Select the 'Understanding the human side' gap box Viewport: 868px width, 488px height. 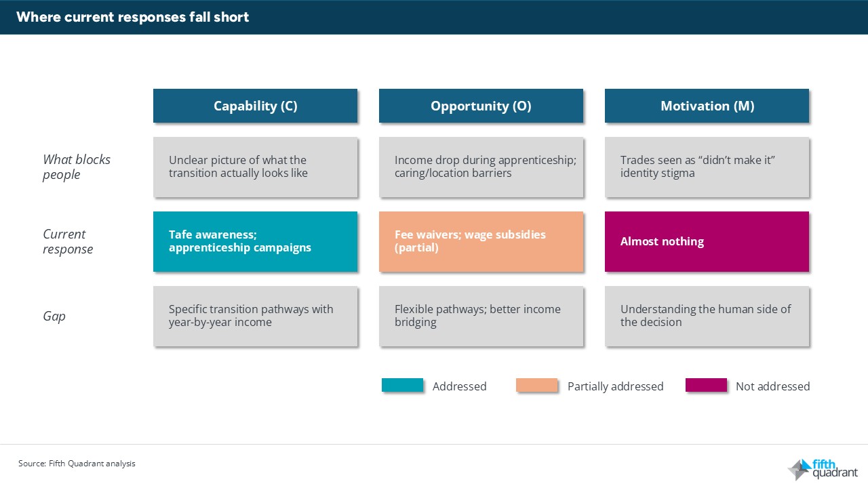click(707, 316)
